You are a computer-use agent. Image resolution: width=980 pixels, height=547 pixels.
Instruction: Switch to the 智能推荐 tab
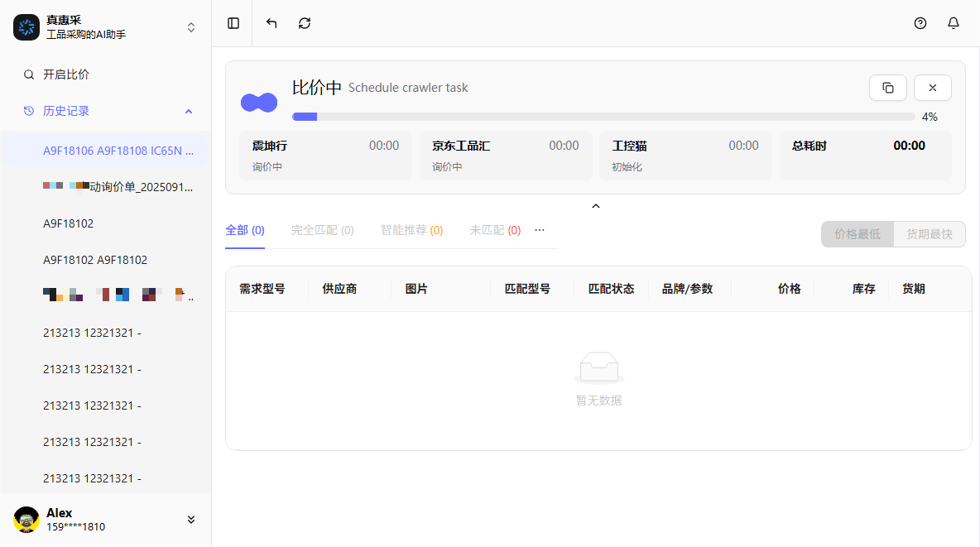coord(411,230)
